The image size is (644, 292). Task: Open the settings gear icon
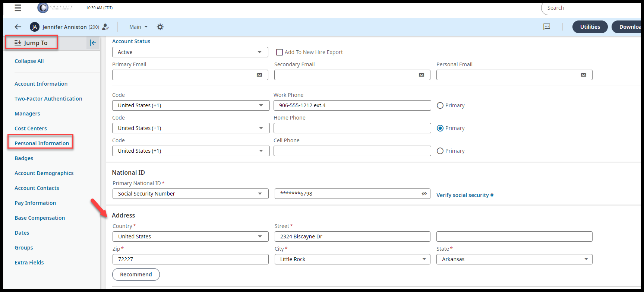pyautogui.click(x=160, y=27)
